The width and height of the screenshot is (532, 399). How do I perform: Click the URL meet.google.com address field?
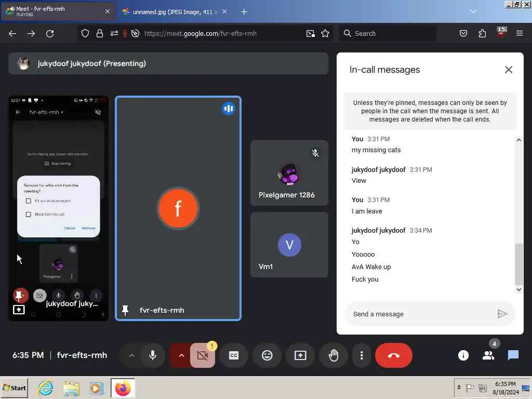click(200, 33)
